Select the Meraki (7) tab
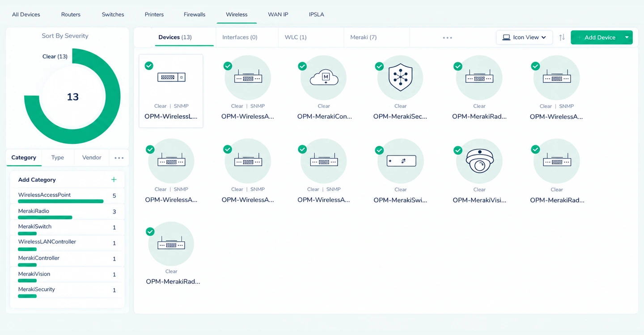 (363, 38)
